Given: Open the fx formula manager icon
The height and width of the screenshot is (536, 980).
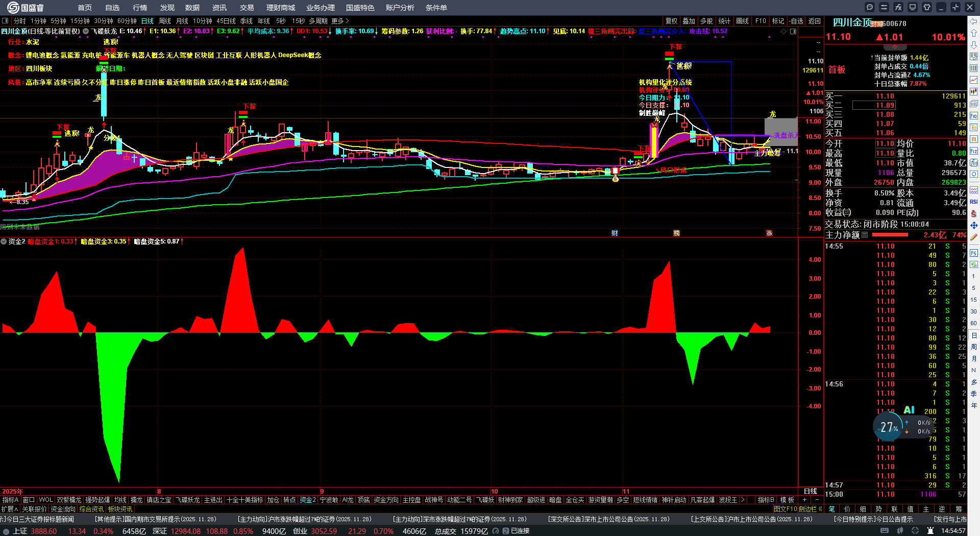Looking at the screenshot, I should pos(898,7).
